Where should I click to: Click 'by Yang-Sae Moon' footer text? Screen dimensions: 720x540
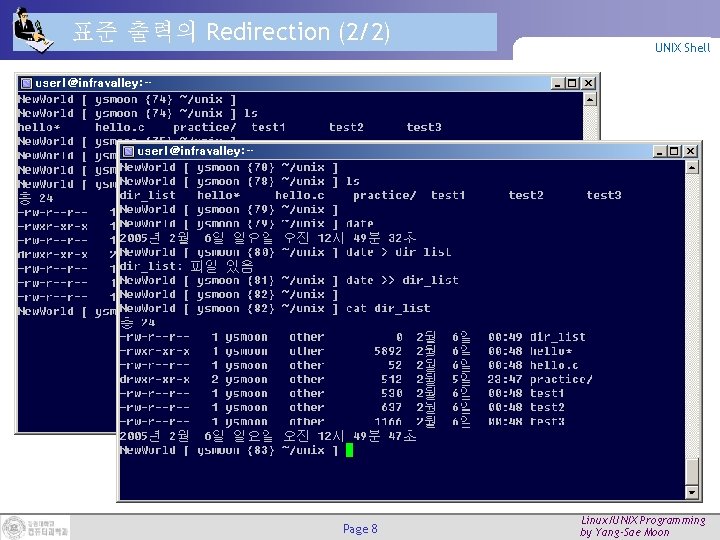click(x=624, y=533)
